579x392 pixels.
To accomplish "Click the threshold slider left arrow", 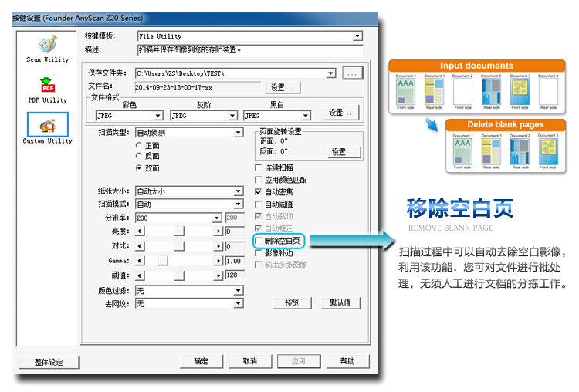I will (140, 275).
